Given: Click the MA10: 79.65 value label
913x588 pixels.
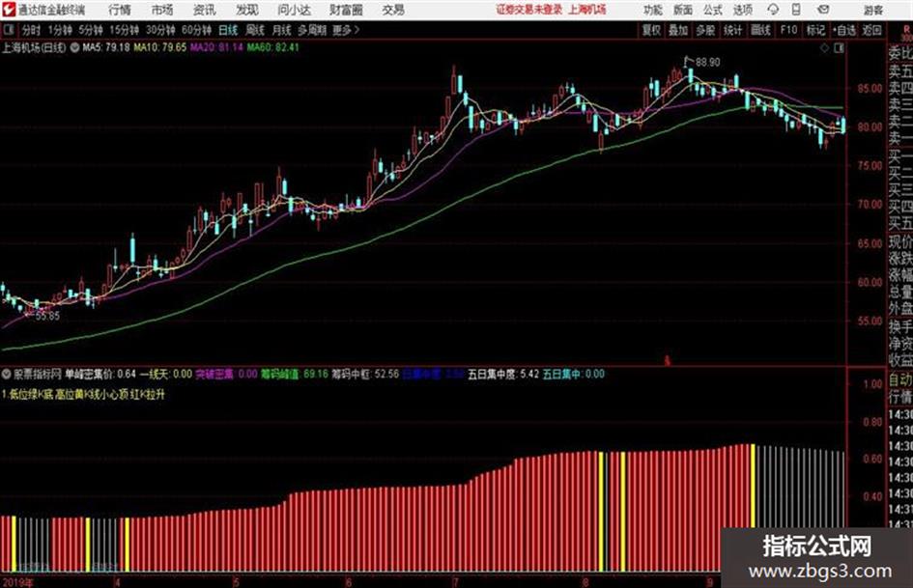Looking at the screenshot, I should pyautogui.click(x=160, y=47).
